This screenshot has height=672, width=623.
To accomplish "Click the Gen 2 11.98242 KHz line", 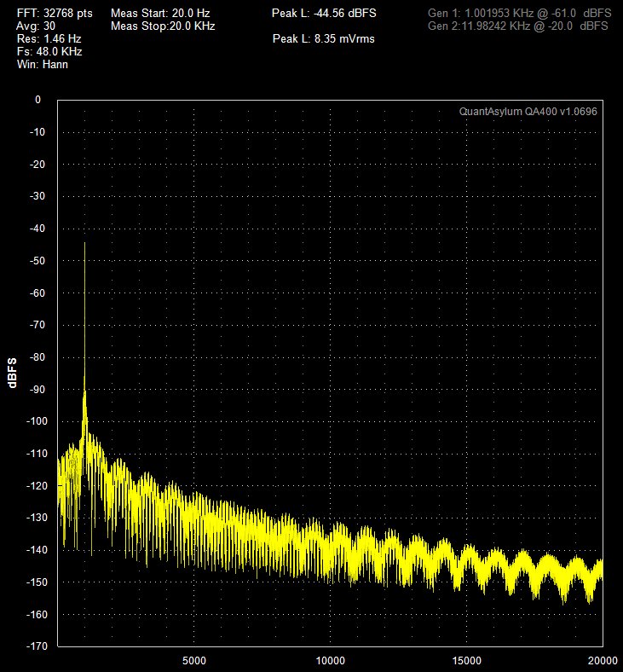I will point(517,26).
